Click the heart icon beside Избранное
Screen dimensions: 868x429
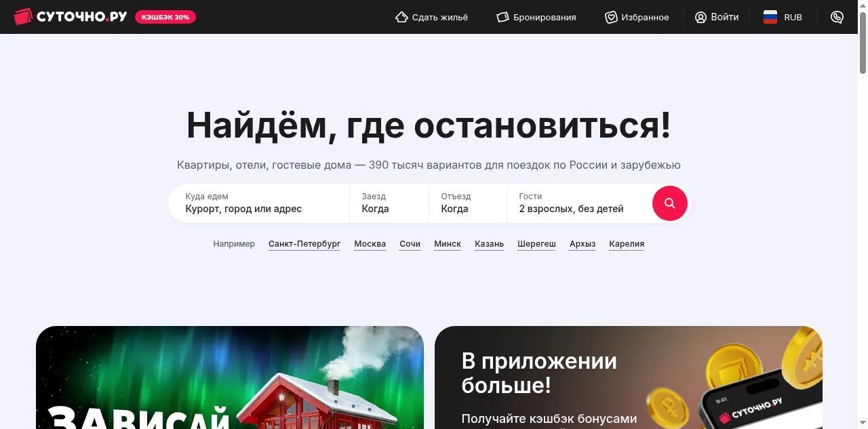click(x=611, y=18)
